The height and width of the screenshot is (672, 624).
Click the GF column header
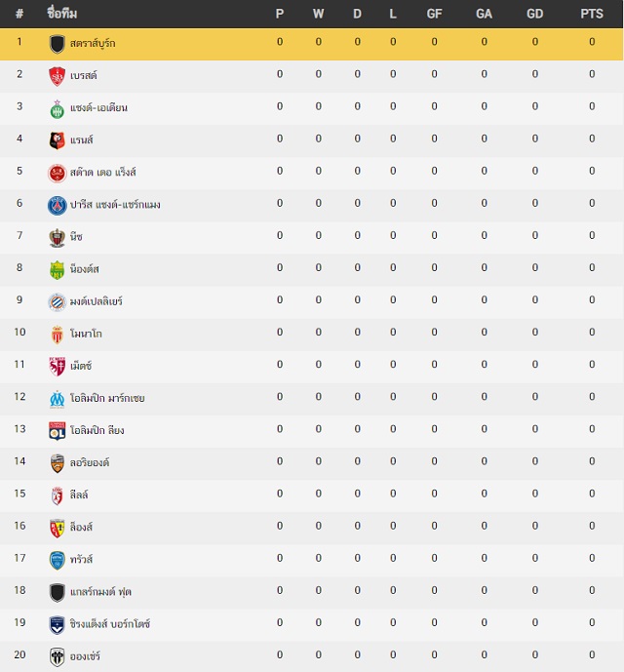pyautogui.click(x=434, y=14)
